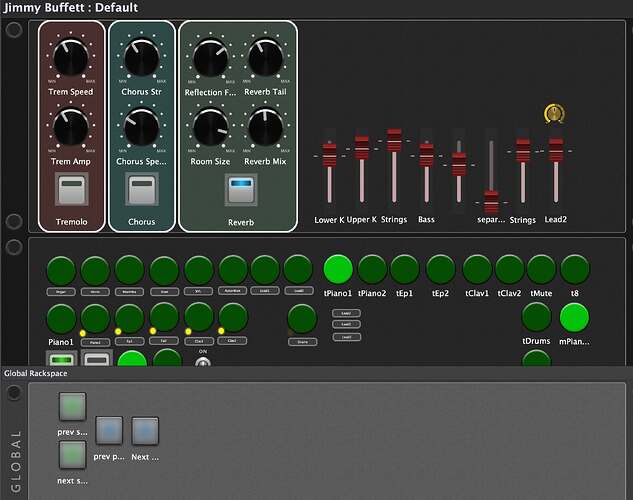633x500 pixels.
Task: Click the Bass volume fader
Action: tap(426, 155)
